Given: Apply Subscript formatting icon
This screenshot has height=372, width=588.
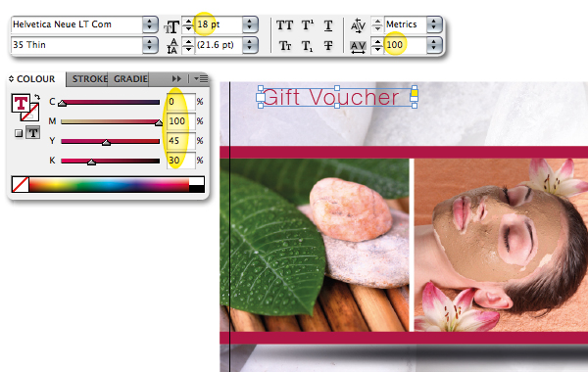Looking at the screenshot, I should [x=307, y=46].
